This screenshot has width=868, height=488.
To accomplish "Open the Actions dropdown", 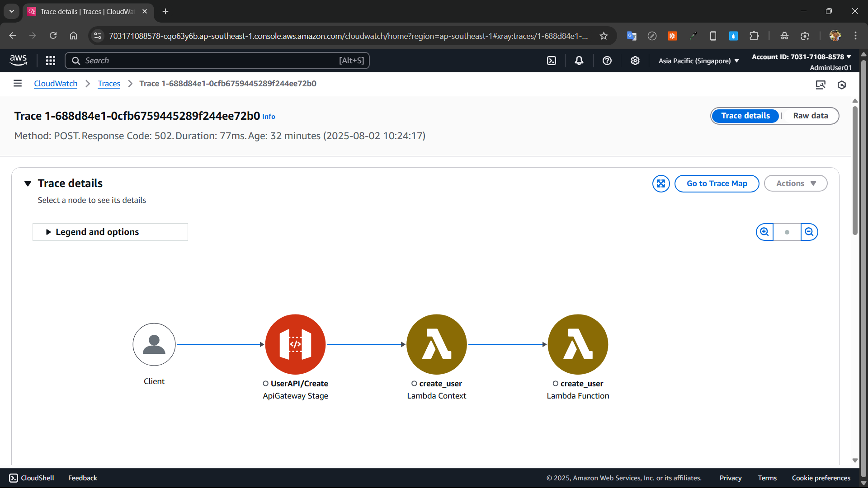I will point(796,183).
